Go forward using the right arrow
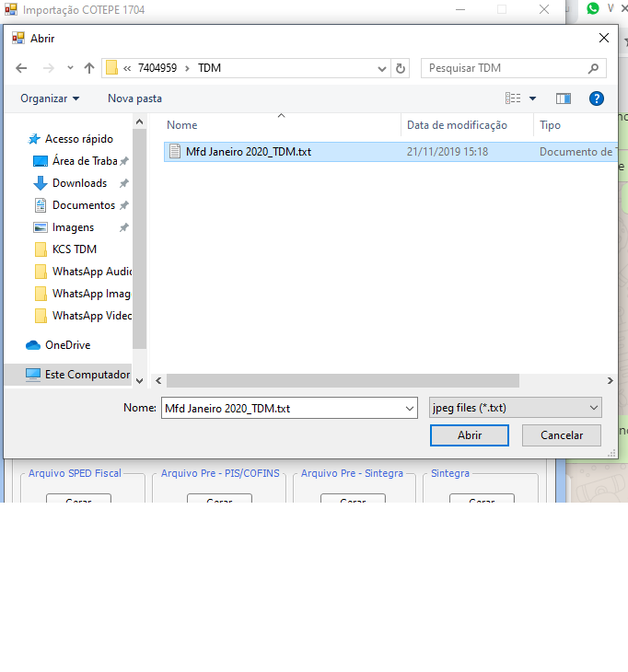Viewport: 628px width, 672px height. point(49,68)
